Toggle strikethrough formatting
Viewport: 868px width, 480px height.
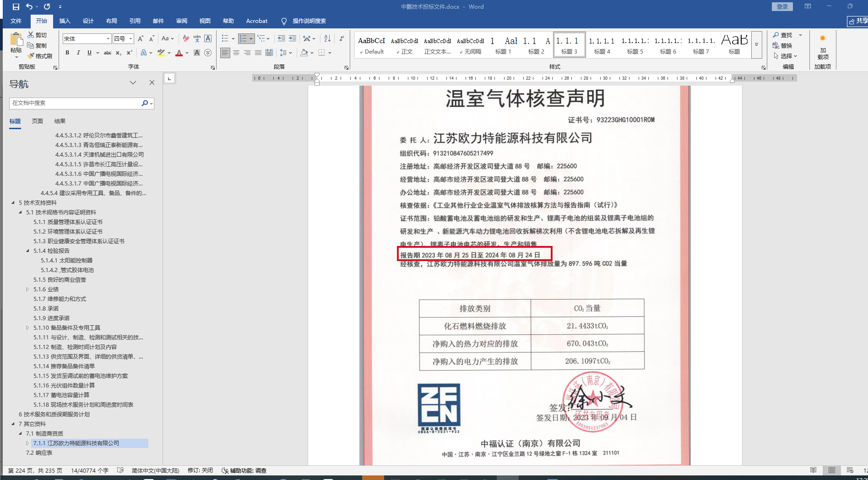[108, 53]
